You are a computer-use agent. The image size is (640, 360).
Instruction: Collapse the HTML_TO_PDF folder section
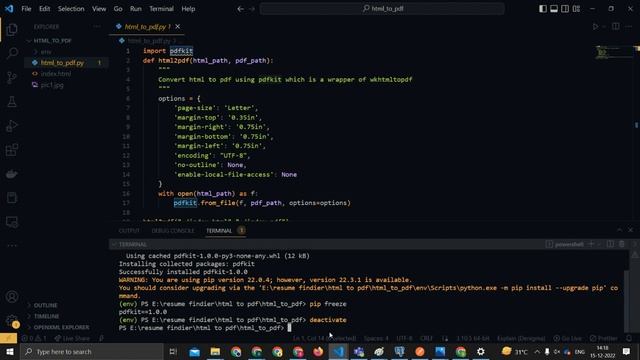click(x=67, y=41)
